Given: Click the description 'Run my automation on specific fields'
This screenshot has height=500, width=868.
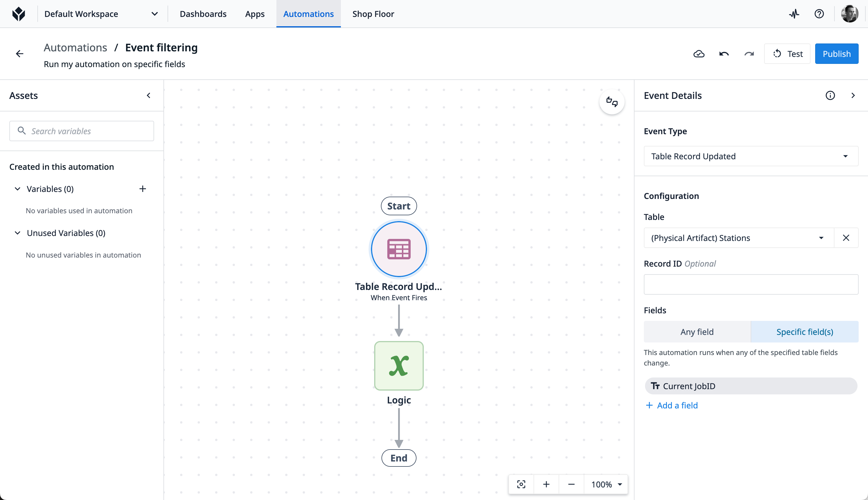Looking at the screenshot, I should [114, 64].
